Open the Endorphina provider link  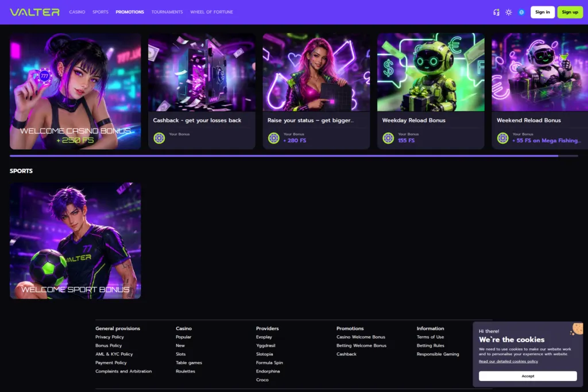point(268,371)
